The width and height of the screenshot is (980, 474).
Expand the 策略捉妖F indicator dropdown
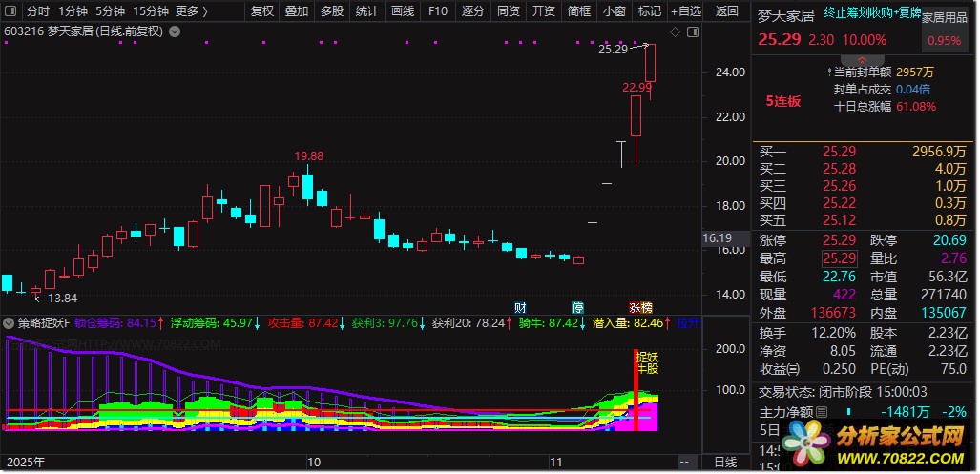coord(9,323)
